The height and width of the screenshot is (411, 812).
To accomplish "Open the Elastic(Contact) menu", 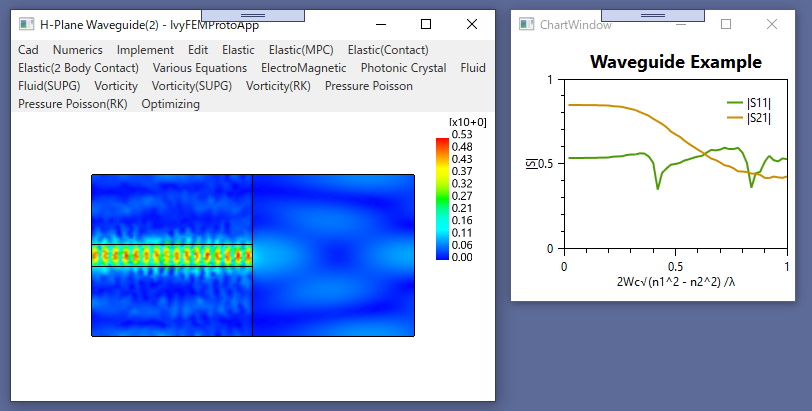I will pos(388,50).
